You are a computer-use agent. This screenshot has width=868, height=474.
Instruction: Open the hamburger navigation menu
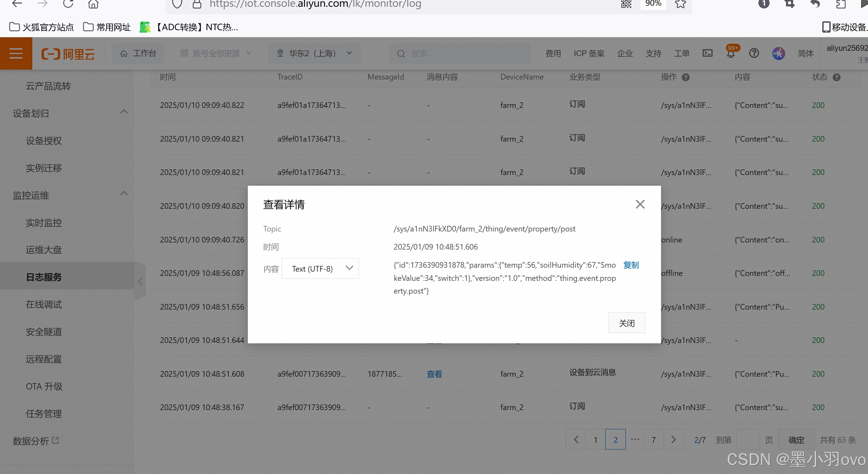point(16,54)
